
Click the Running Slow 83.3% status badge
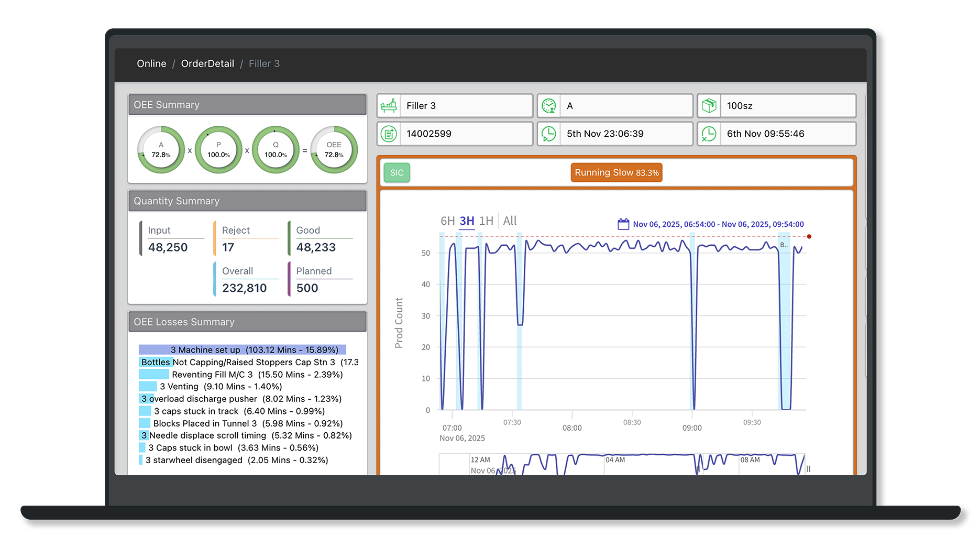coord(616,173)
